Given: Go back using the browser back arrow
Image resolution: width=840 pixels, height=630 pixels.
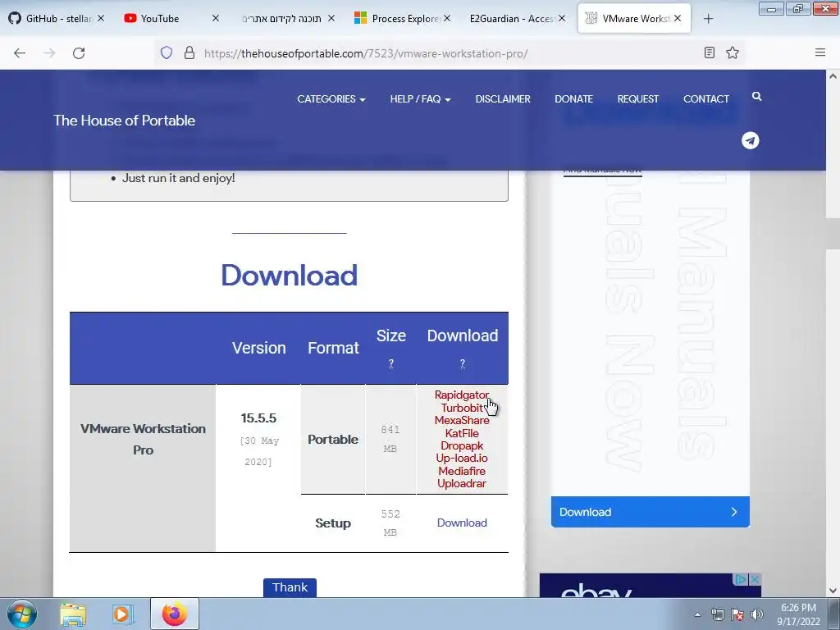Looking at the screenshot, I should [x=20, y=53].
